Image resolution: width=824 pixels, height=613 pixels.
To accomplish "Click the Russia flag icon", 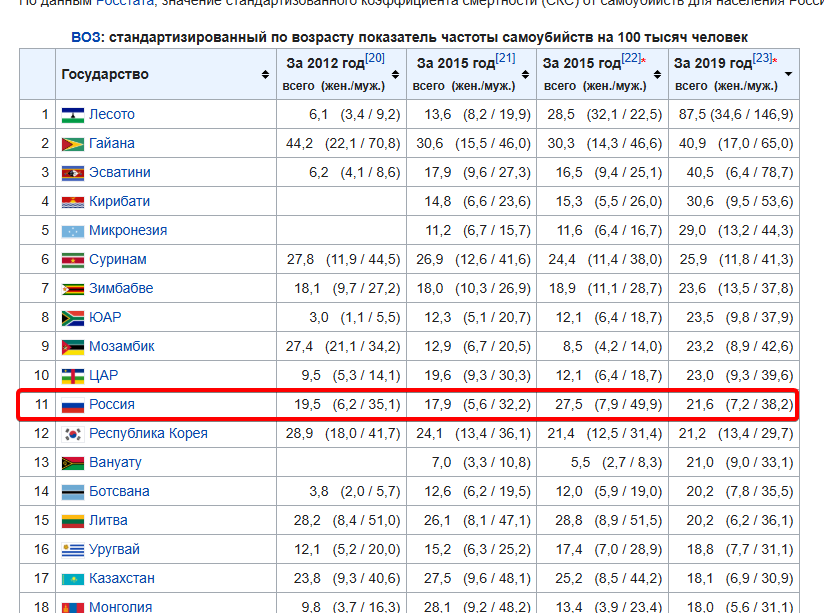I will 72,404.
